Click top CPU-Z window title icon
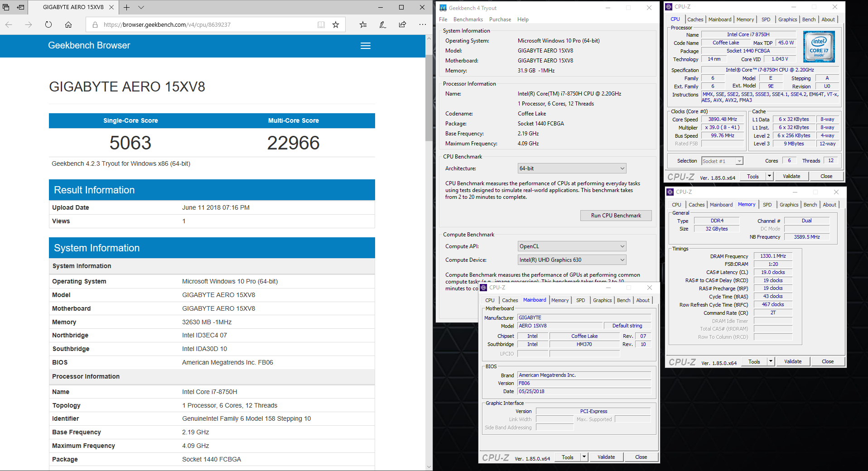 tap(669, 6)
